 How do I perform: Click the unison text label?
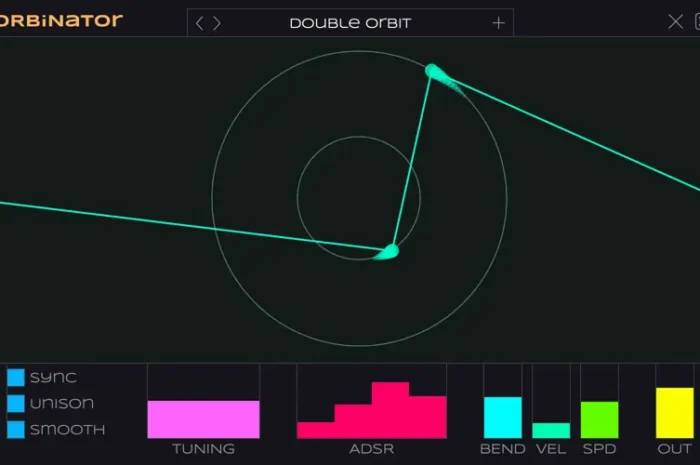coord(62,403)
